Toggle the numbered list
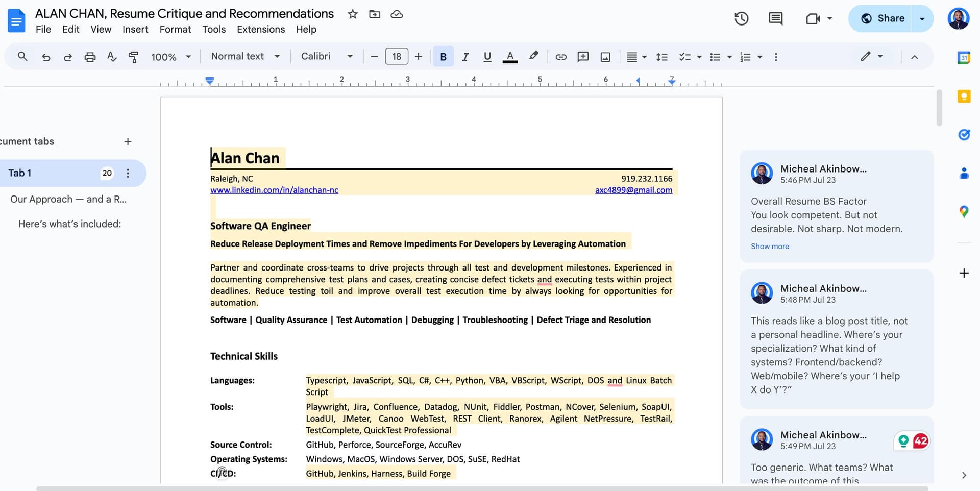 (x=745, y=57)
